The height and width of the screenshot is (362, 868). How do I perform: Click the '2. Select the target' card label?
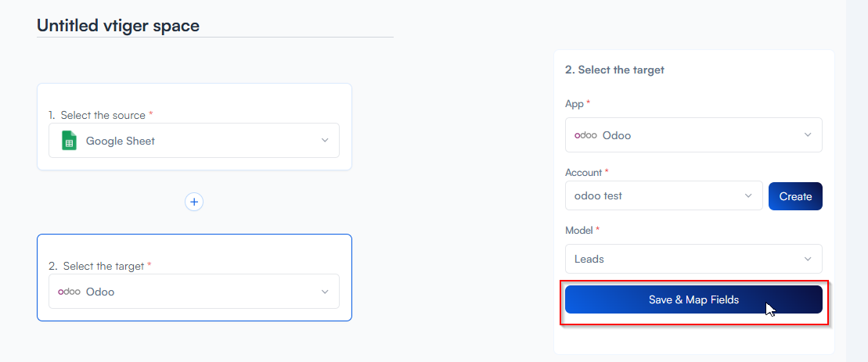coord(103,266)
